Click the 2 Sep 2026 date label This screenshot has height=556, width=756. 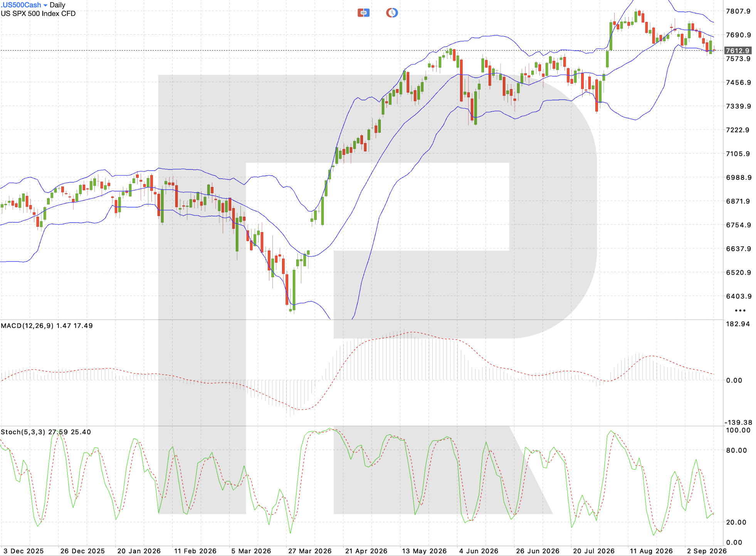point(707,551)
